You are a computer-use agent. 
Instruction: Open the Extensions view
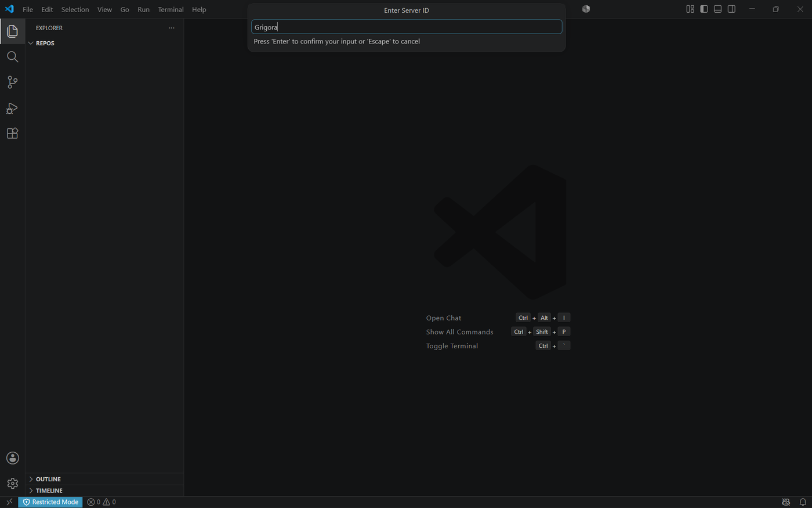click(12, 134)
